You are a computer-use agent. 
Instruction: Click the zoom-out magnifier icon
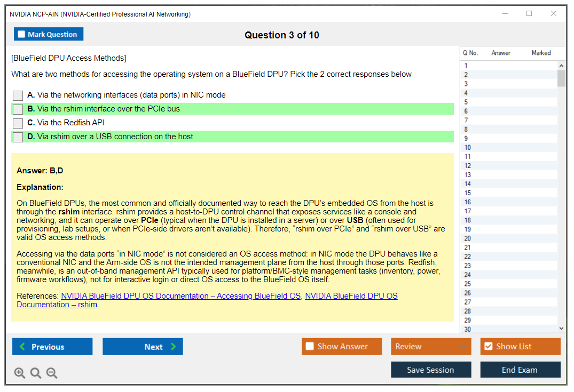pyautogui.click(x=52, y=373)
